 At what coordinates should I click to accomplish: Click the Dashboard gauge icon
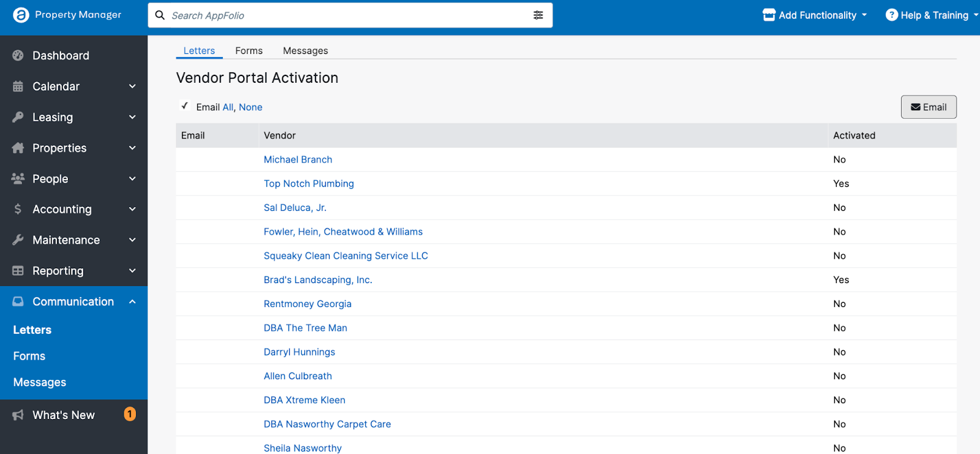pos(18,55)
